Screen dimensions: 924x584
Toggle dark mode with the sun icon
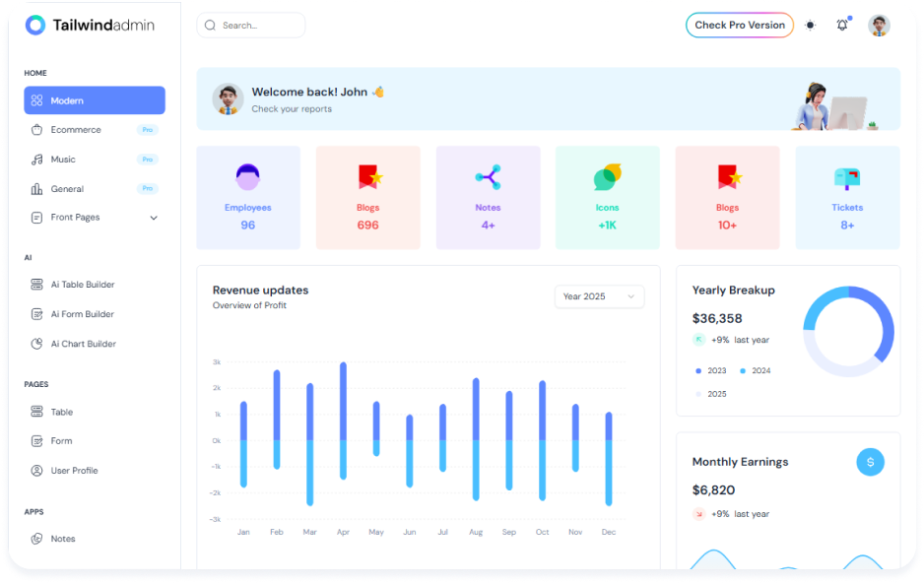tap(810, 24)
